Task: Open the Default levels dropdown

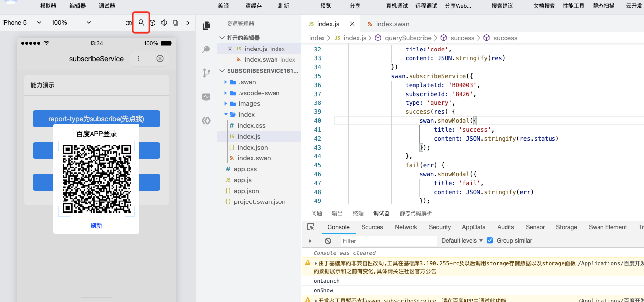Action: pos(462,241)
